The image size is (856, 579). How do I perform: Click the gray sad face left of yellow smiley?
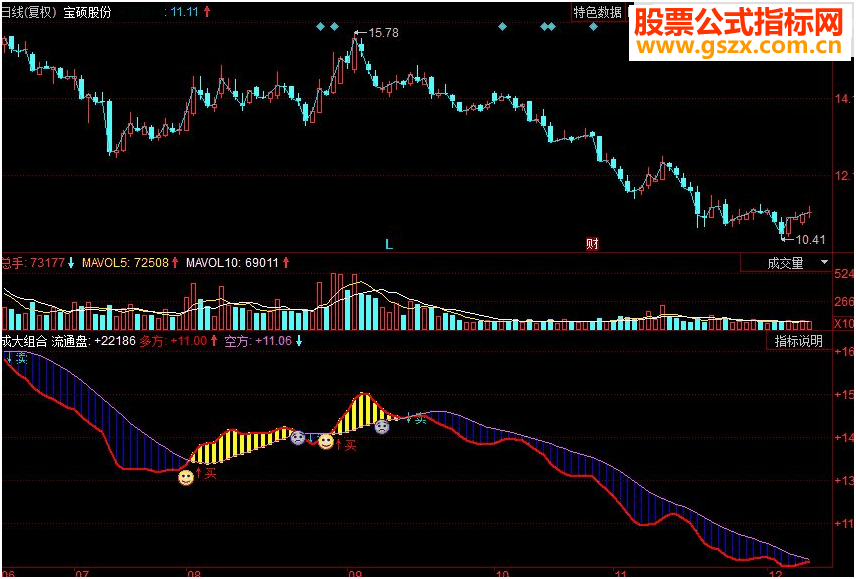pos(298,438)
